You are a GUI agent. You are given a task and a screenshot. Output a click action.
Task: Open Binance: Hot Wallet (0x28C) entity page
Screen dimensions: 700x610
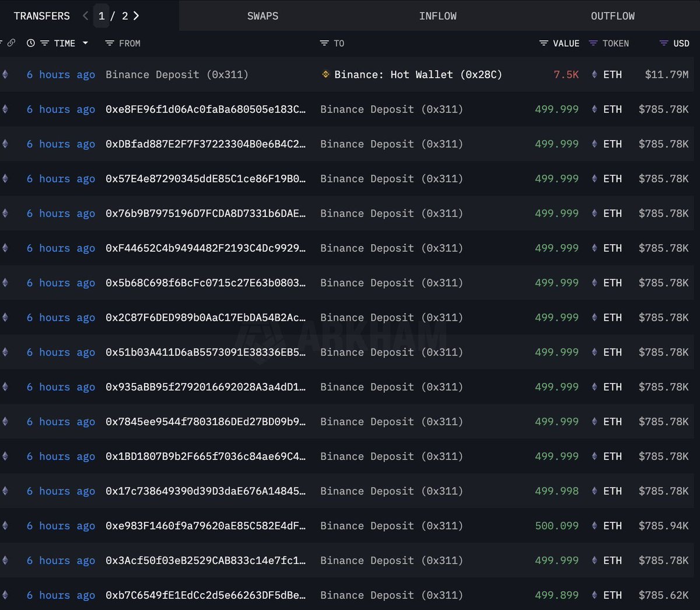coord(418,74)
